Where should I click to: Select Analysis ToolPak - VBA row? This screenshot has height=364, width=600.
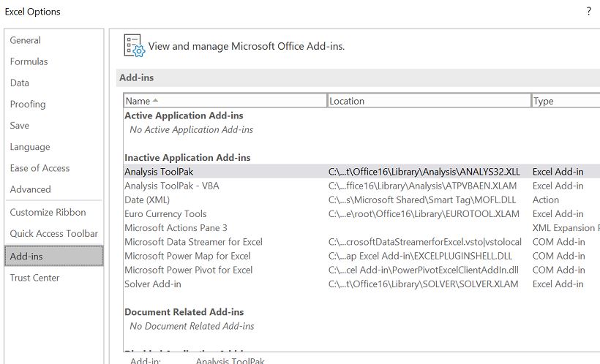361,186
